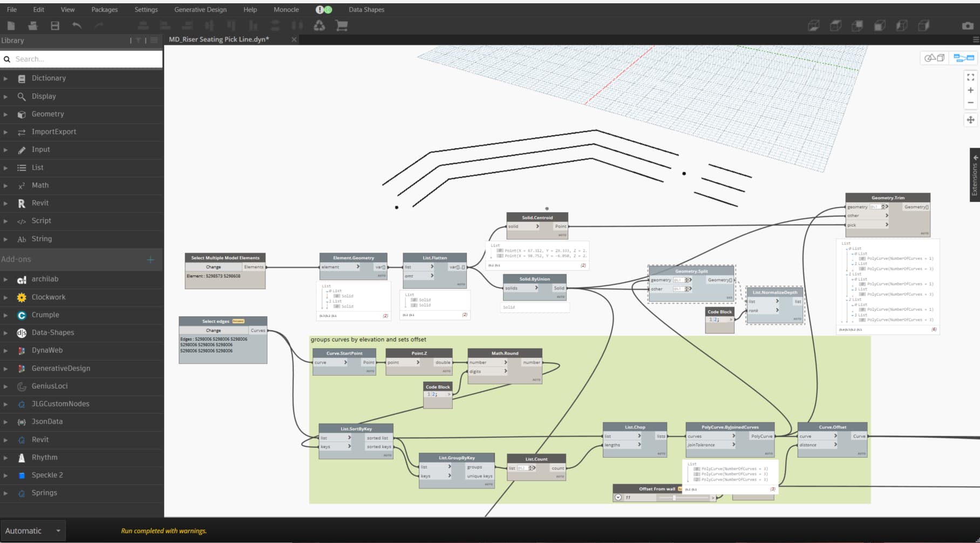Expand the Offset From wall slider settings
Viewport: 980px width, 543px height.
(618, 497)
